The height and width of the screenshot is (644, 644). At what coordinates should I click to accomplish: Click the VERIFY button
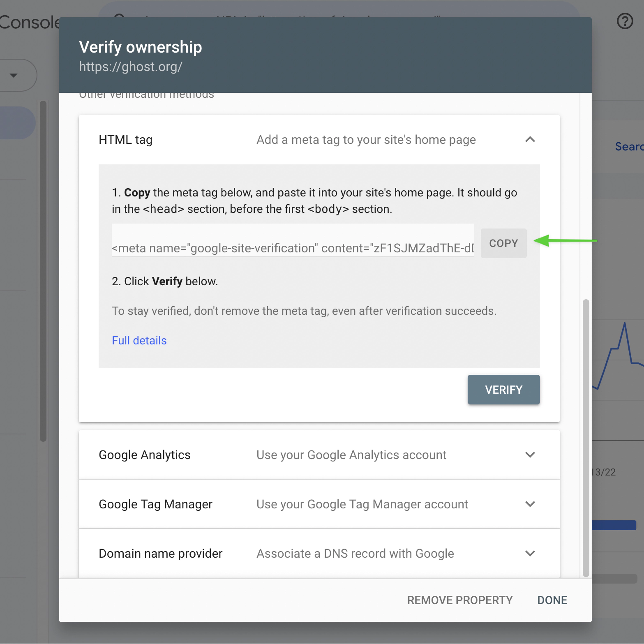pyautogui.click(x=503, y=390)
